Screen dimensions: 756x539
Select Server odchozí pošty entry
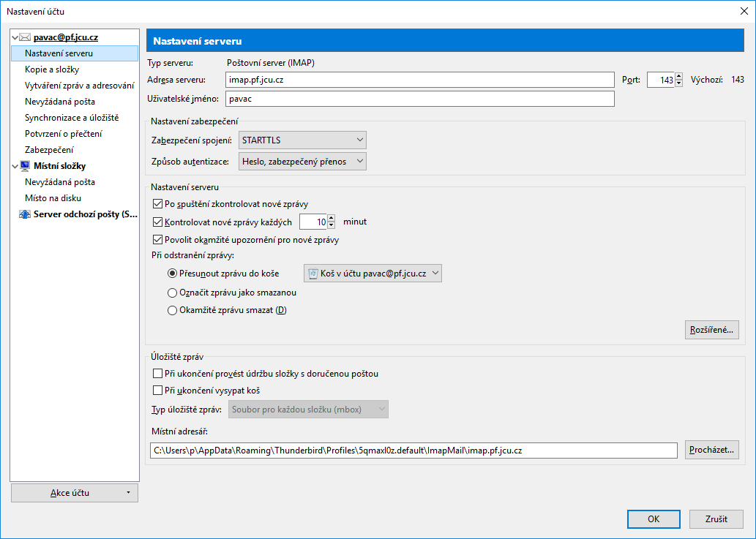pos(86,214)
